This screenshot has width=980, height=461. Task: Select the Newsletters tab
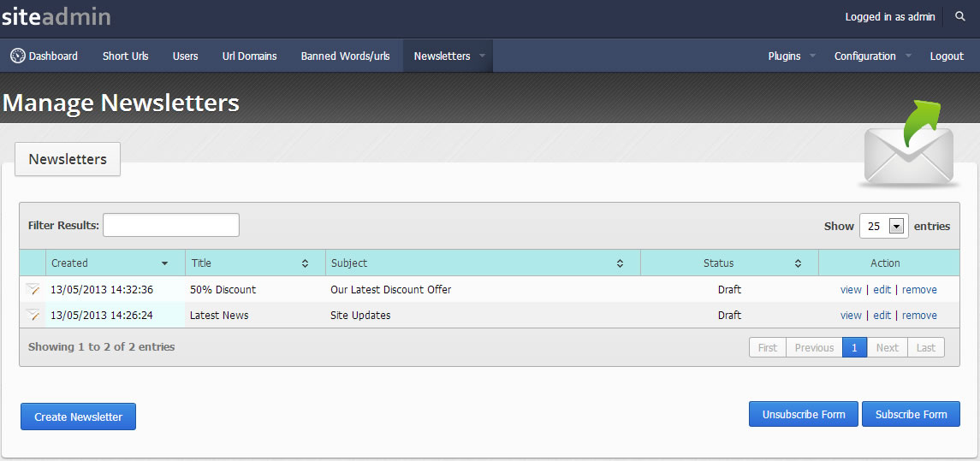click(x=68, y=159)
